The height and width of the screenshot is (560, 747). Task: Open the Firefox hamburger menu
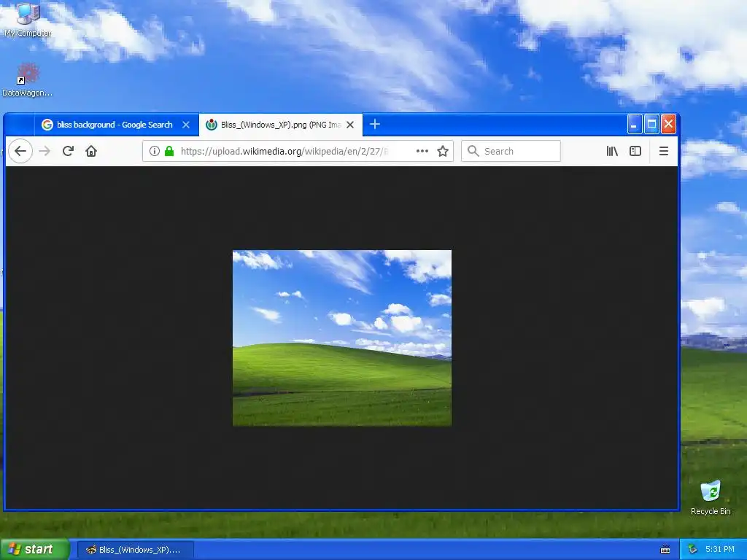coord(663,151)
